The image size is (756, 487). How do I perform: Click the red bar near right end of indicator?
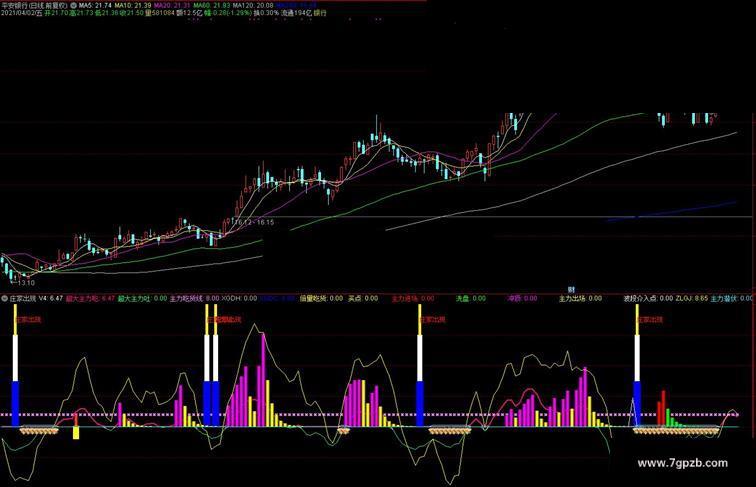click(x=663, y=408)
